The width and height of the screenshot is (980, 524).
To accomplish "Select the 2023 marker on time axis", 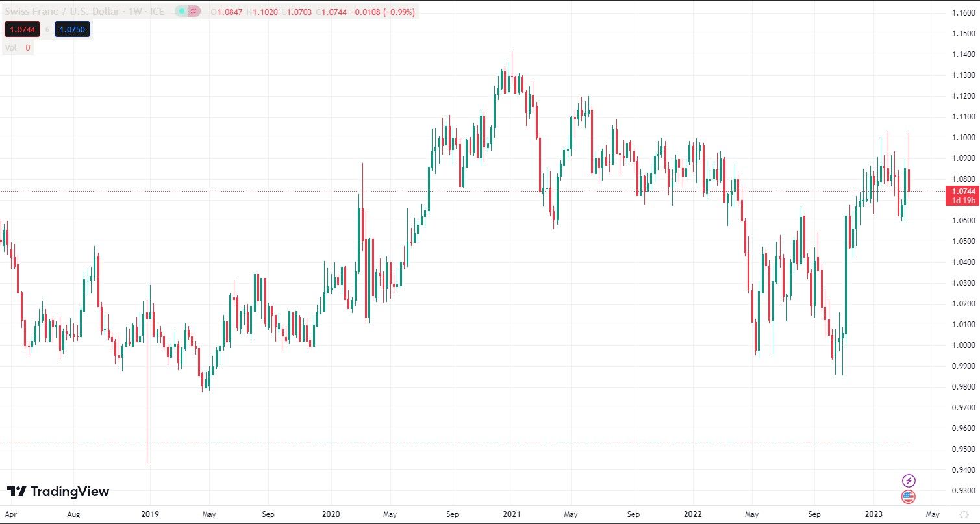I will [x=872, y=514].
